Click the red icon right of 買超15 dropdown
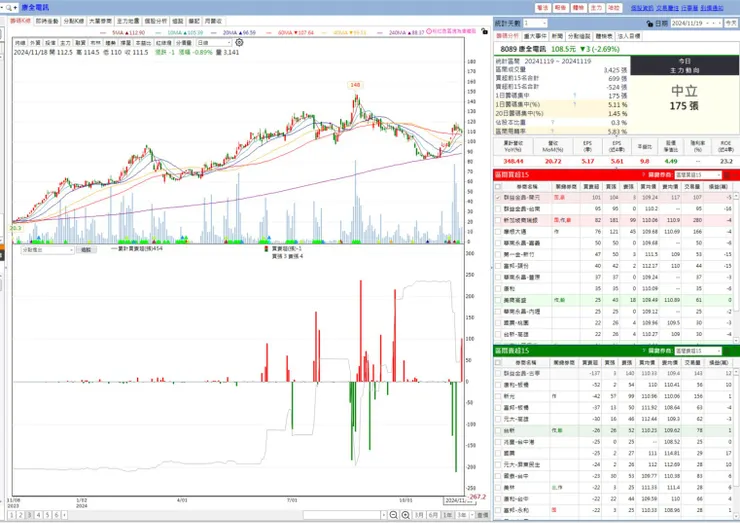The width and height of the screenshot is (740, 523). (727, 175)
